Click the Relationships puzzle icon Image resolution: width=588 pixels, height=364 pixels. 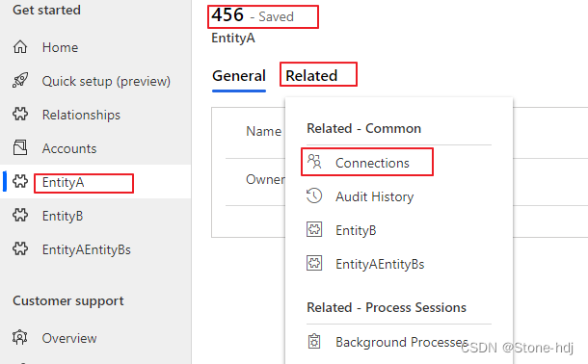[x=20, y=114]
